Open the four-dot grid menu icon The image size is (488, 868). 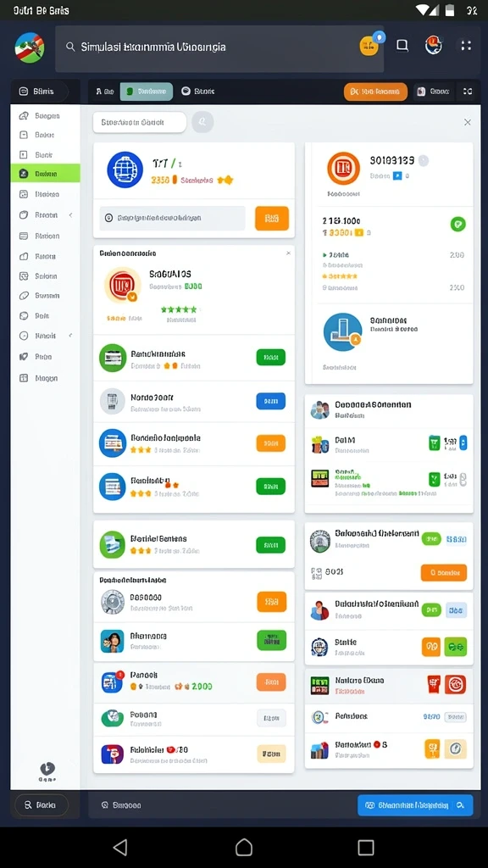[x=466, y=46]
